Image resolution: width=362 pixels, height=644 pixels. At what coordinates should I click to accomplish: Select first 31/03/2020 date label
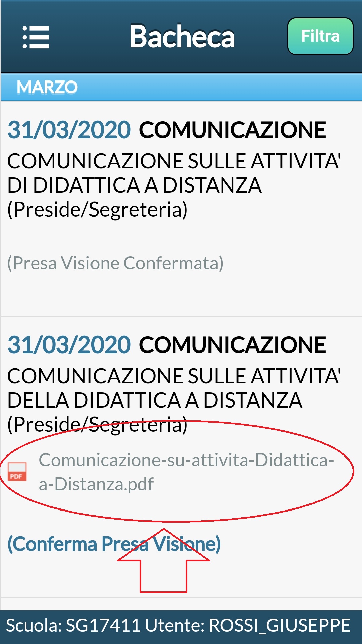click(69, 130)
